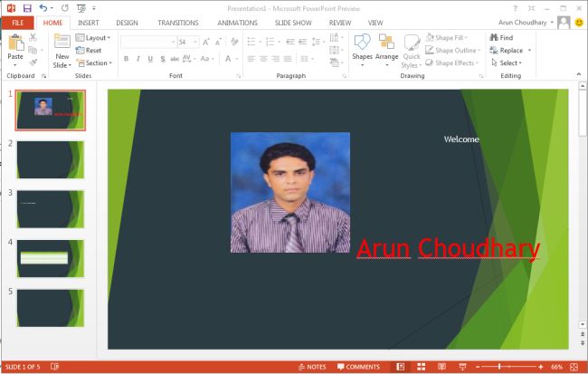Click the Shapes gallery icon
The image size is (588, 374).
point(362,42)
